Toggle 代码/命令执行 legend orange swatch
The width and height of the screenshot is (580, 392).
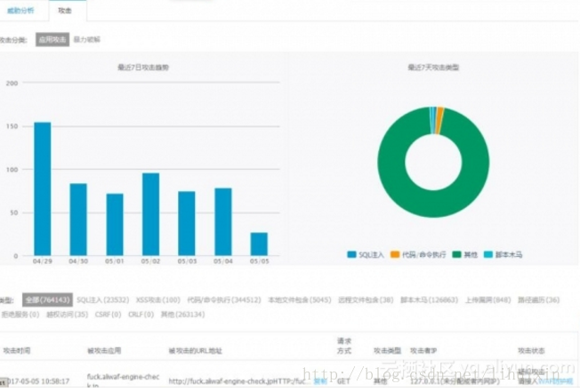395,254
